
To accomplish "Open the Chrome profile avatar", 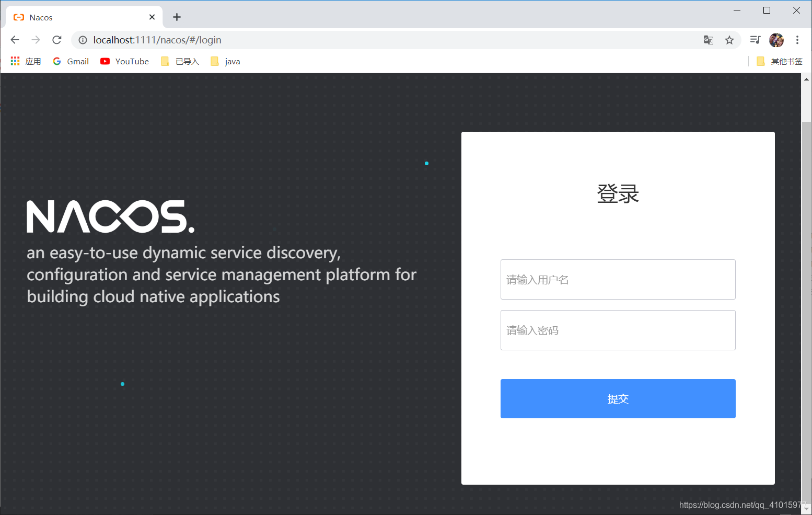I will coord(776,40).
